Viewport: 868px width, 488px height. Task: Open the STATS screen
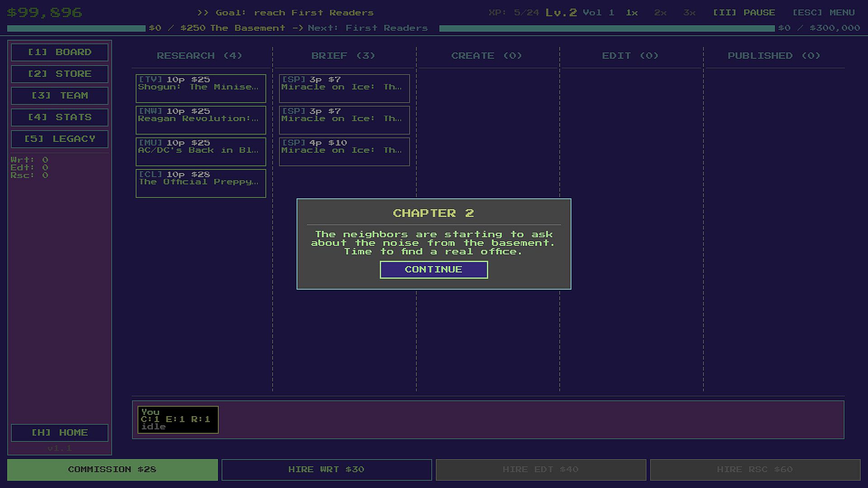tap(60, 117)
